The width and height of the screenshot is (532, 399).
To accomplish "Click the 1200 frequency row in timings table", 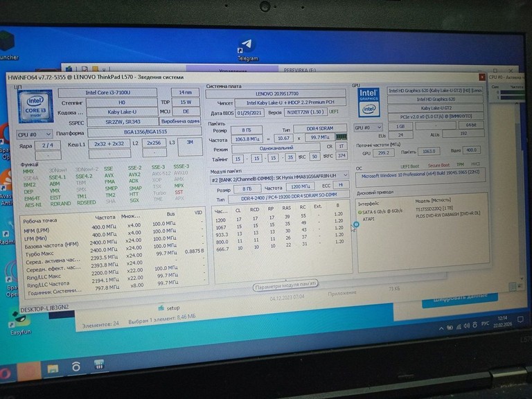I will (280, 218).
